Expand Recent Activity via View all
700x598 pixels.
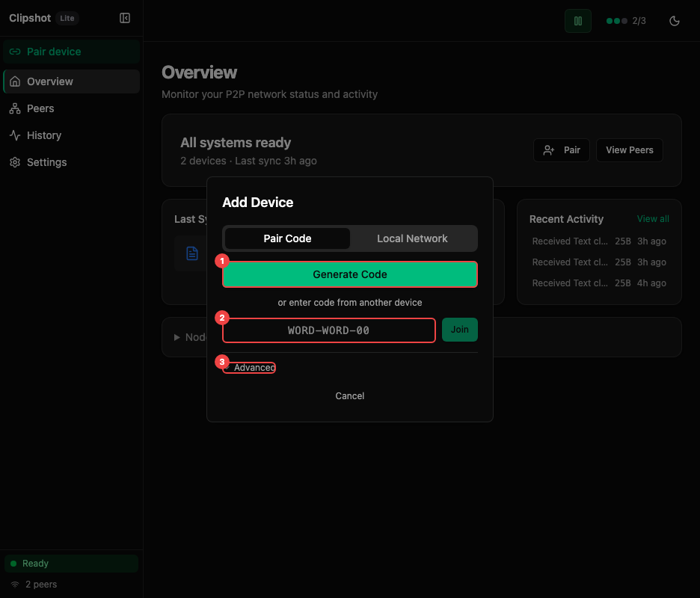652,218
